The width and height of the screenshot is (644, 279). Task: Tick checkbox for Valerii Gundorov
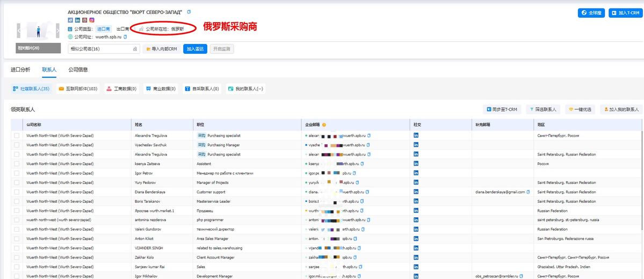click(17, 230)
